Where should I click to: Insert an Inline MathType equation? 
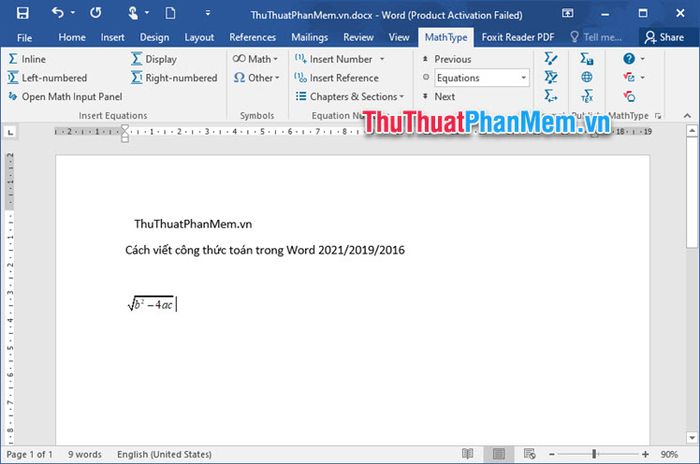click(27, 59)
